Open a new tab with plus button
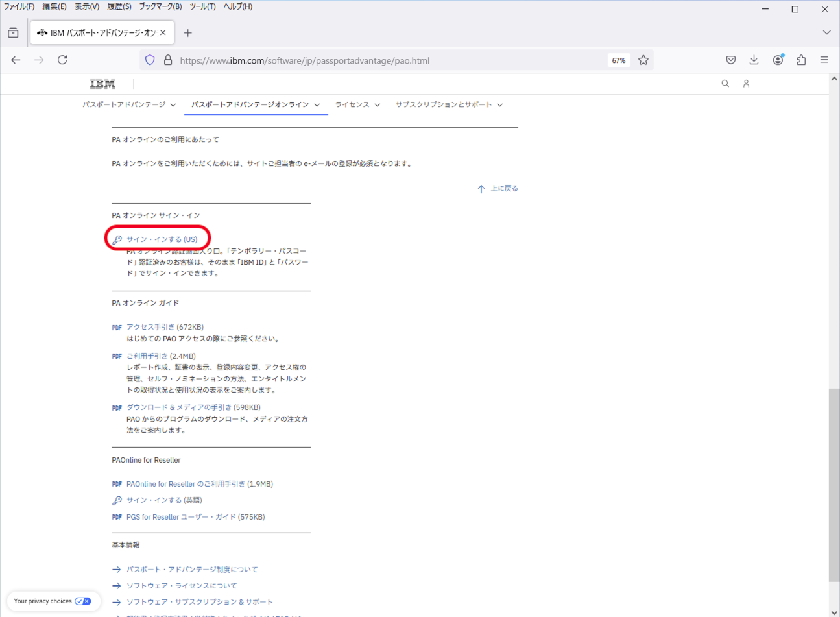 187,33
